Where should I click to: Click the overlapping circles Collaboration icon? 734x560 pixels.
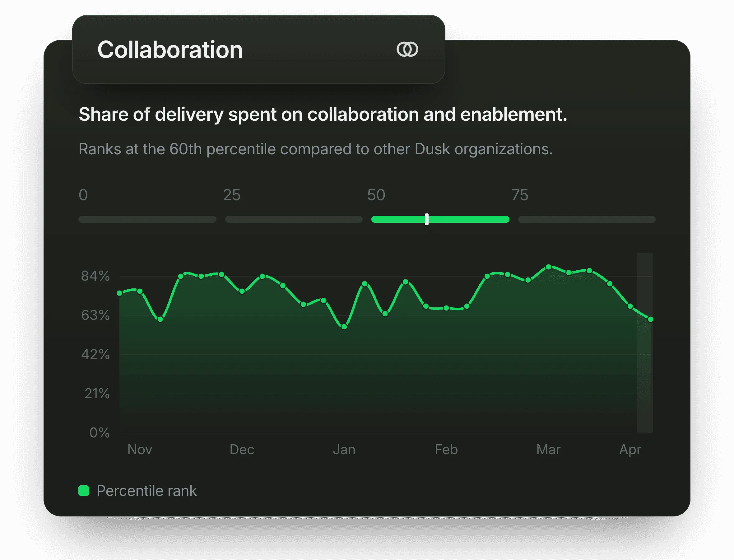point(407,49)
